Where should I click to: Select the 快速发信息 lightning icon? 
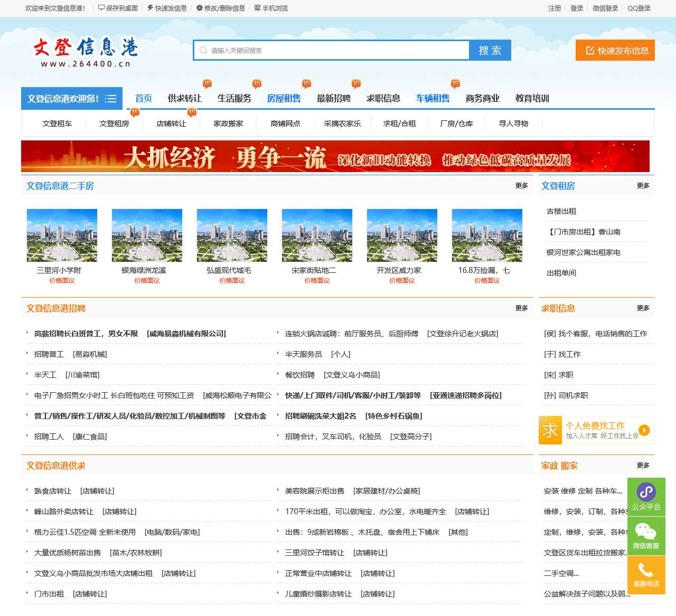click(151, 8)
